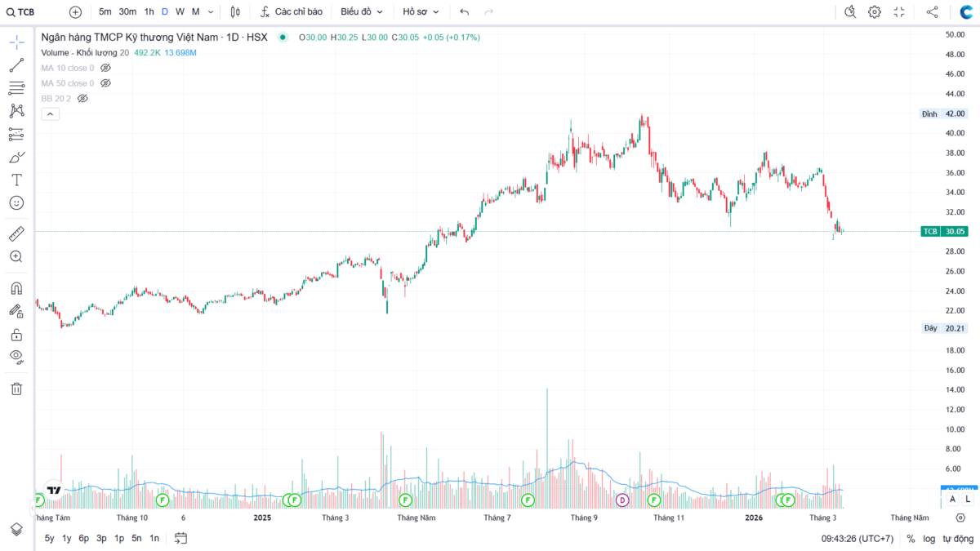Undo the last chart action

tap(465, 12)
